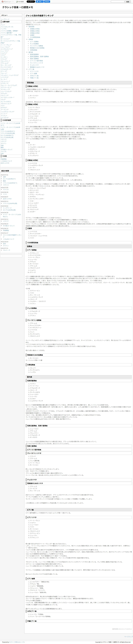This screenshot has width=133, height=644.
Task: Jump to ピアノソナタ in table of contents
Action: (34, 71)
